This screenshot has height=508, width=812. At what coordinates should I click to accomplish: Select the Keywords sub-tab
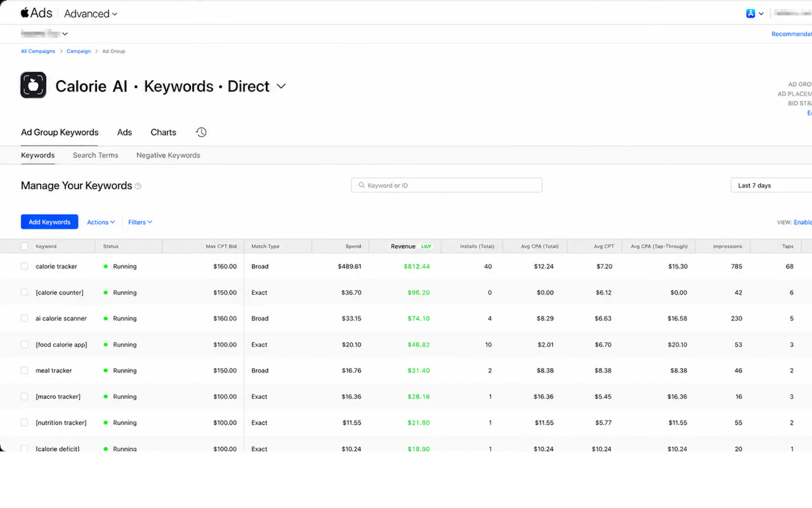pos(38,155)
